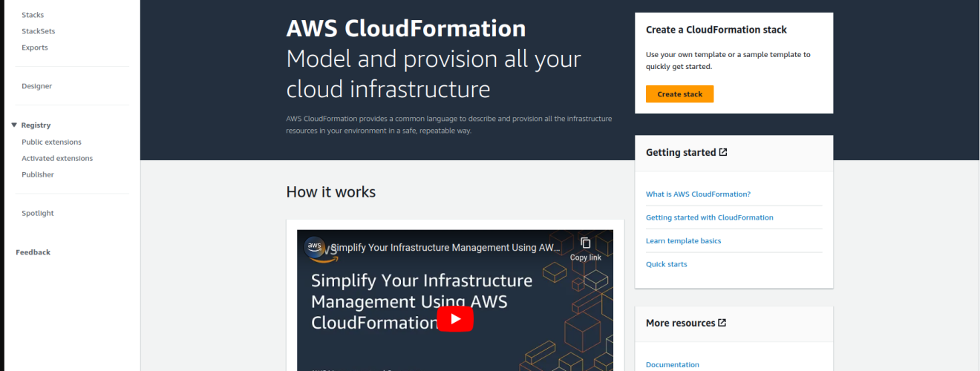Open Getting started with CloudFormation link
The image size is (980, 371).
(710, 217)
